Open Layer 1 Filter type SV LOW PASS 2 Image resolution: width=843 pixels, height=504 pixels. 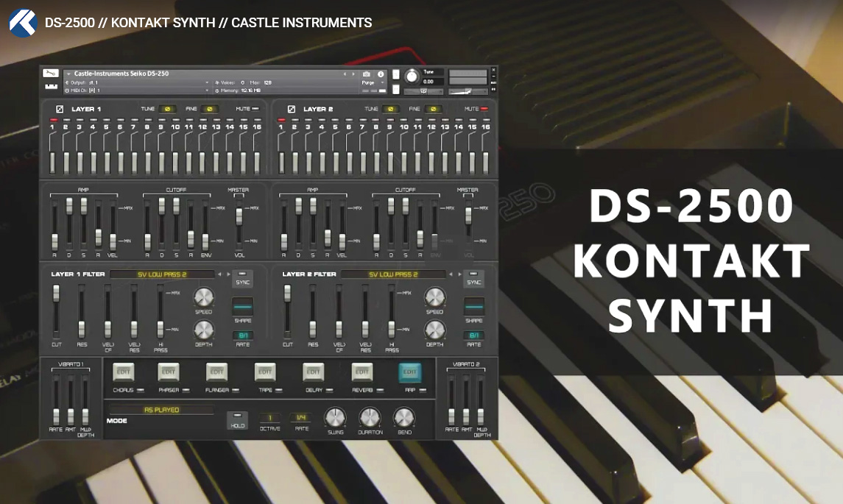[x=162, y=274]
